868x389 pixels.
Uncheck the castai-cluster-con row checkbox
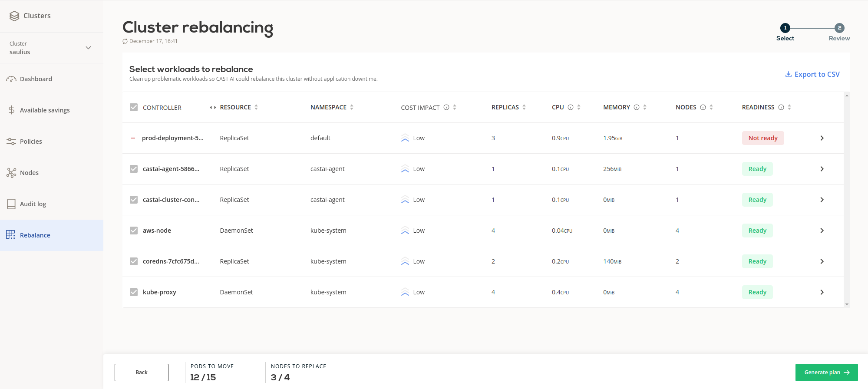tap(134, 200)
